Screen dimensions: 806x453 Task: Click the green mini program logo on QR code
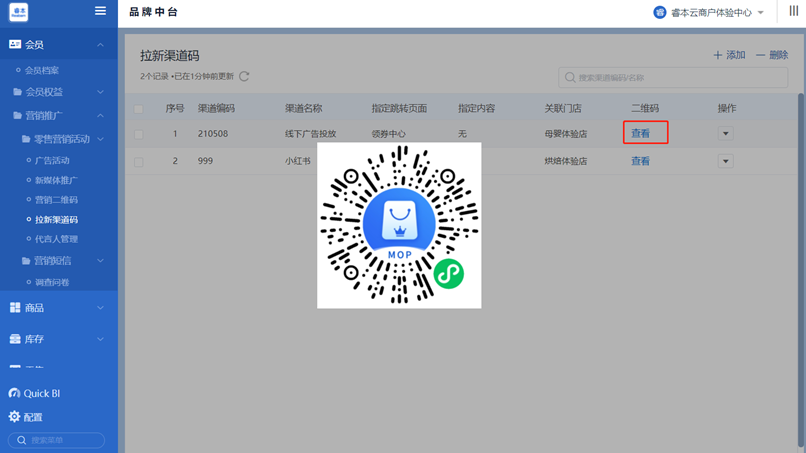click(x=449, y=274)
